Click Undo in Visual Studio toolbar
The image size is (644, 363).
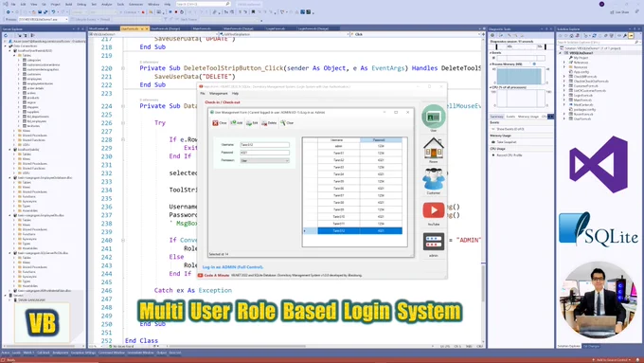(53, 12)
